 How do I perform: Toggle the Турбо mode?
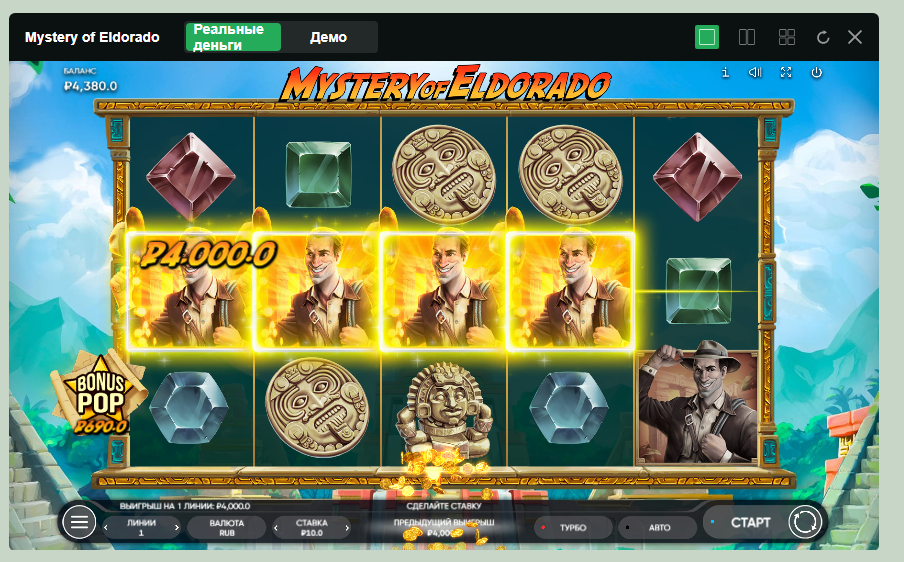coord(573,527)
